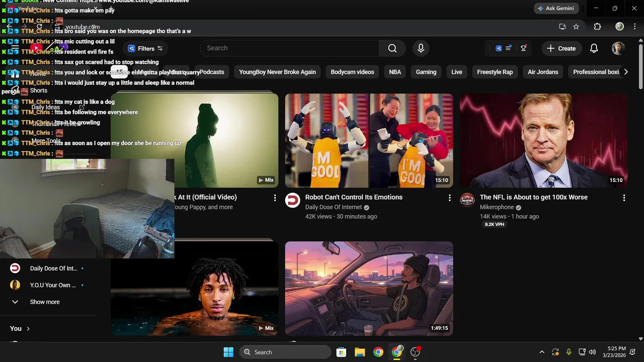Click the YouTube search input field
The image size is (644, 362).
coord(290,48)
